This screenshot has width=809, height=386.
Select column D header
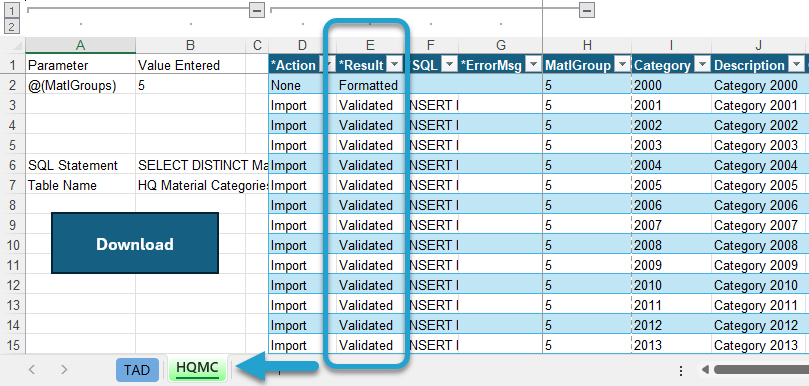pyautogui.click(x=302, y=45)
